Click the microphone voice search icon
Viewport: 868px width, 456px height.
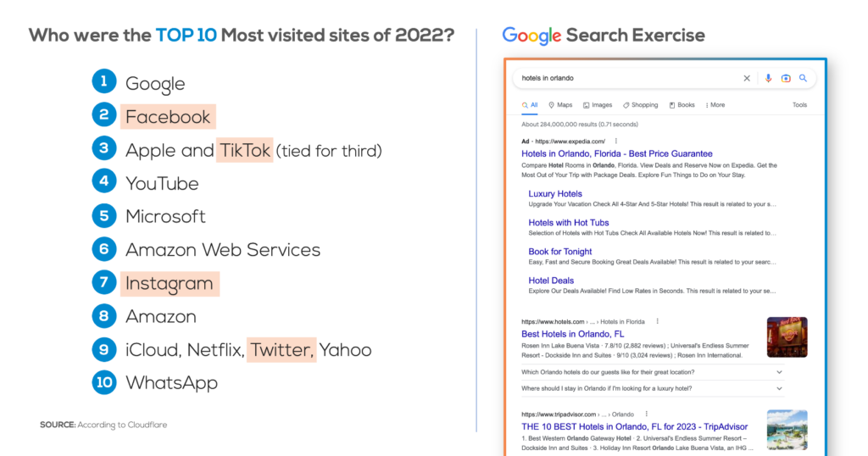point(768,79)
